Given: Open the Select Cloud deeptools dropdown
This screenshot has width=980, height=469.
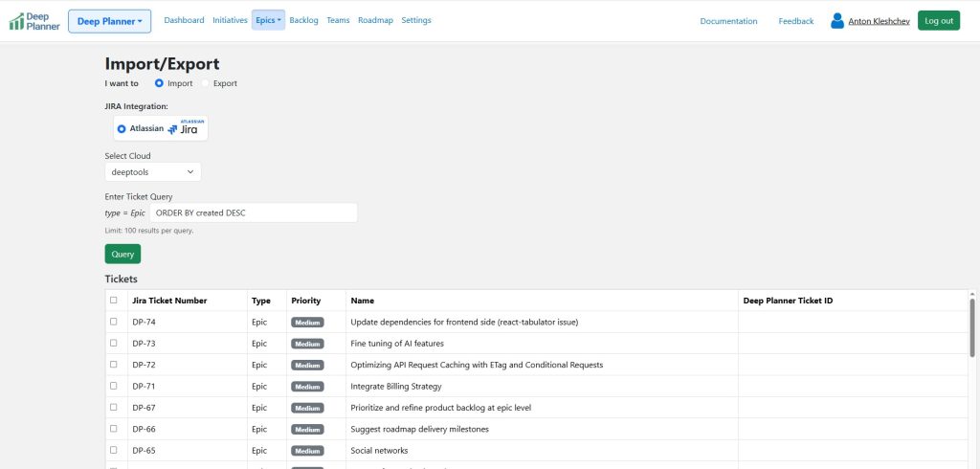Looking at the screenshot, I should pyautogui.click(x=152, y=171).
